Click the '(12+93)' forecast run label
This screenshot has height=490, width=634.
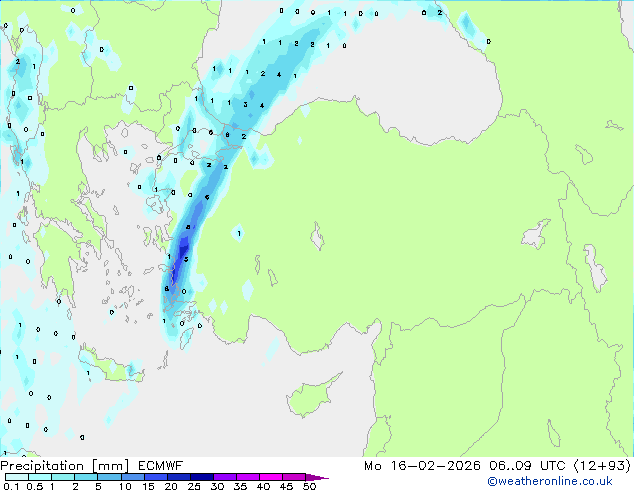(x=602, y=466)
